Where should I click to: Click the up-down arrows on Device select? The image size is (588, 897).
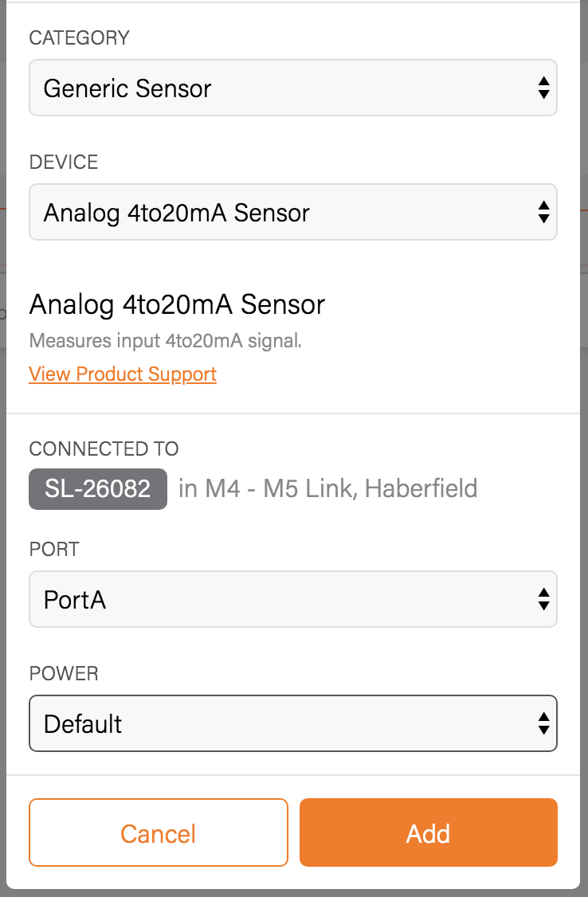pos(543,213)
